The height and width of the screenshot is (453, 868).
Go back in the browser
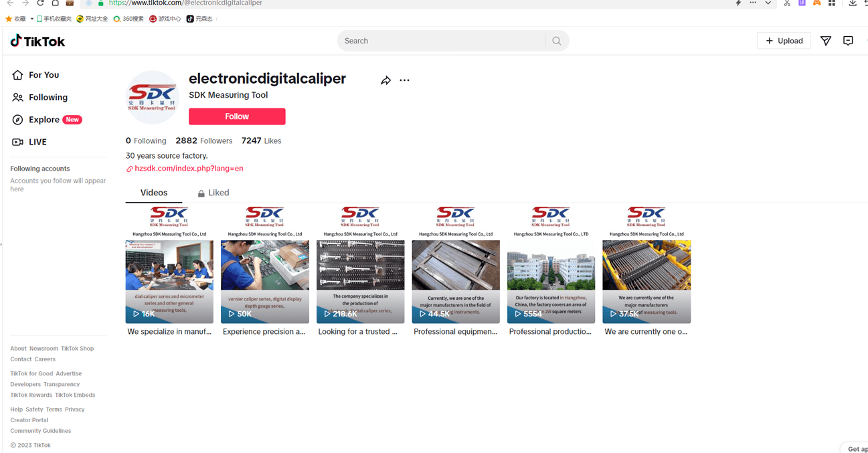coord(10,3)
